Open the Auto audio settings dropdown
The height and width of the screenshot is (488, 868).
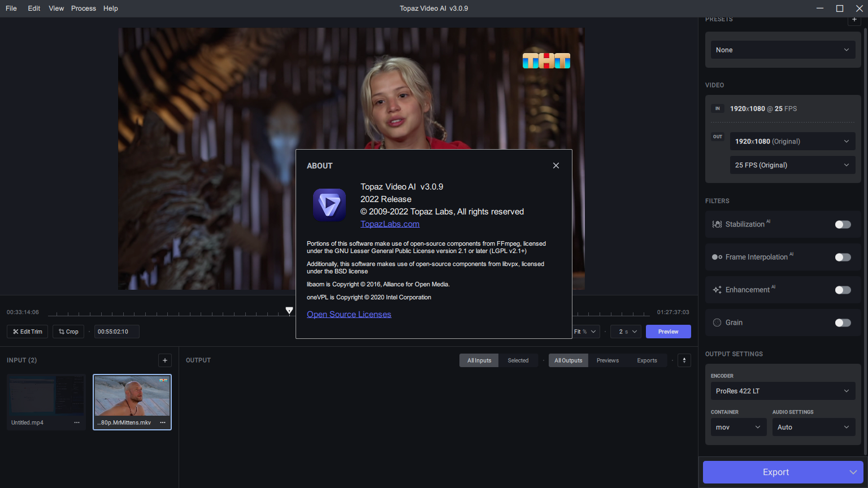click(x=814, y=427)
